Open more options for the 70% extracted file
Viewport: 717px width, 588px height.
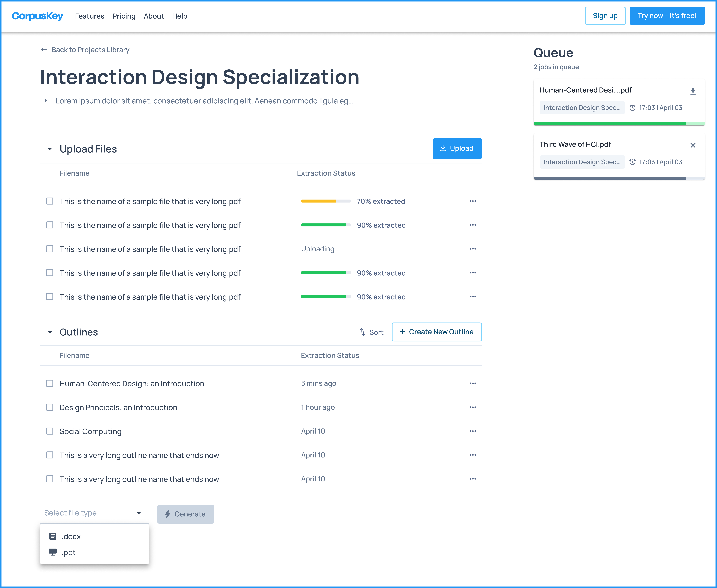(x=473, y=201)
